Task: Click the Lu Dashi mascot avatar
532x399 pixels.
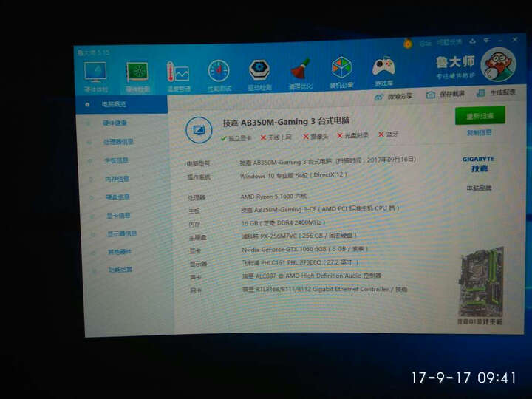Action: pos(499,64)
